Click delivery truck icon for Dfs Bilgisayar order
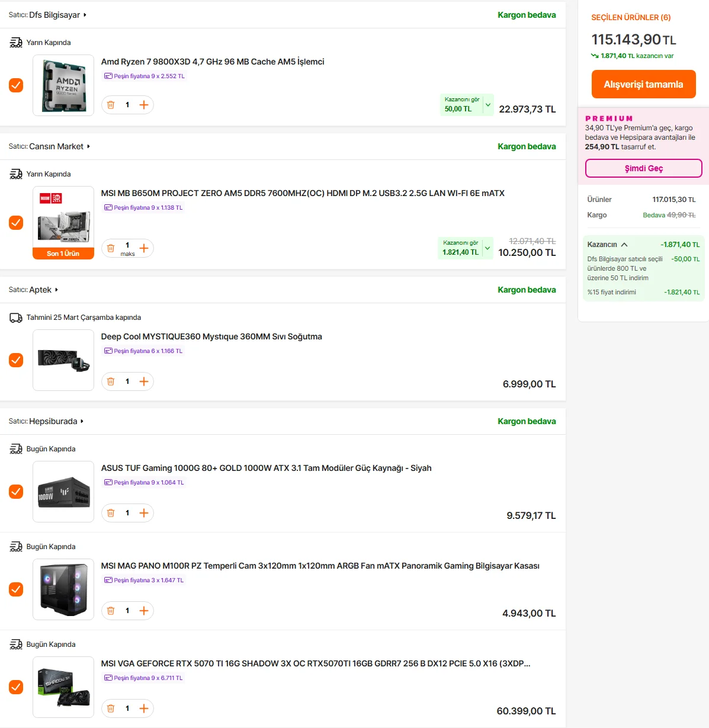 tap(16, 43)
